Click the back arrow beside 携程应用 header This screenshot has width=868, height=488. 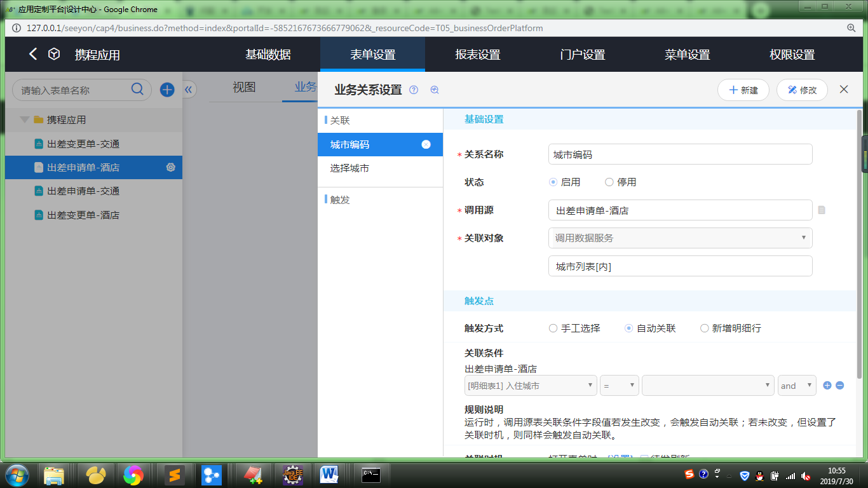pyautogui.click(x=33, y=55)
